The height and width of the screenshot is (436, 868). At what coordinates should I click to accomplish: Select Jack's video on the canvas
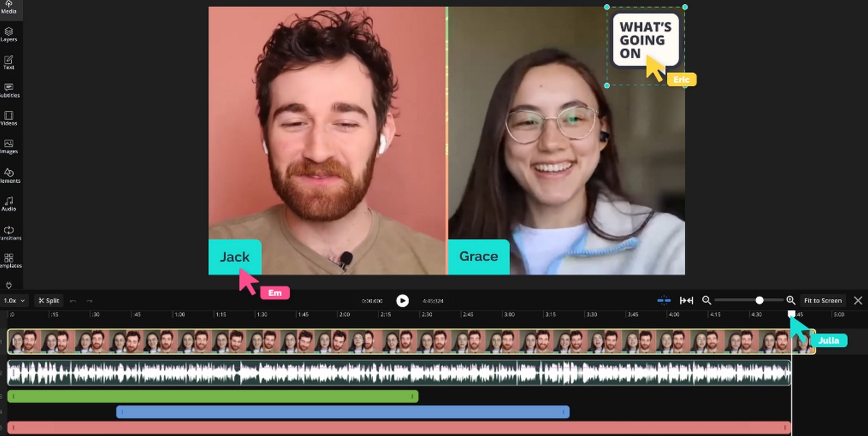(328, 140)
